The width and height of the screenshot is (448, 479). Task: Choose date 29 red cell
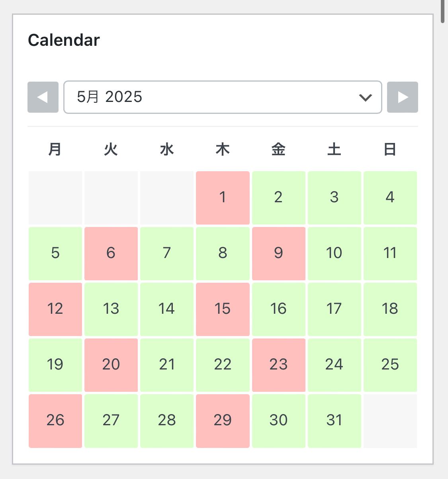pyautogui.click(x=223, y=421)
